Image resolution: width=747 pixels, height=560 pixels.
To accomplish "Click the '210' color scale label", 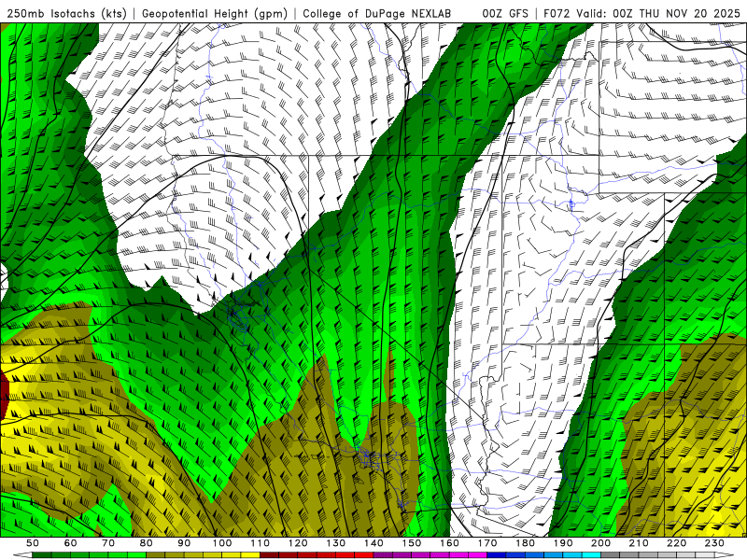I will (639, 543).
